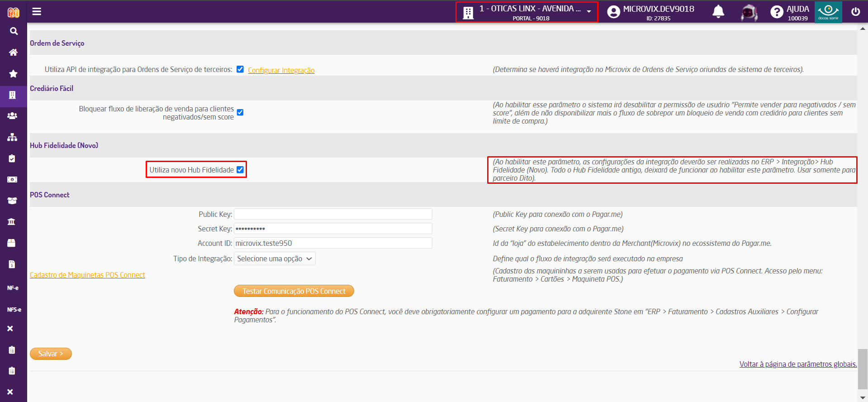Viewport: 868px width, 402px height.
Task: Click the Hub Fidelidade (Novo) heading
Action: (64, 145)
